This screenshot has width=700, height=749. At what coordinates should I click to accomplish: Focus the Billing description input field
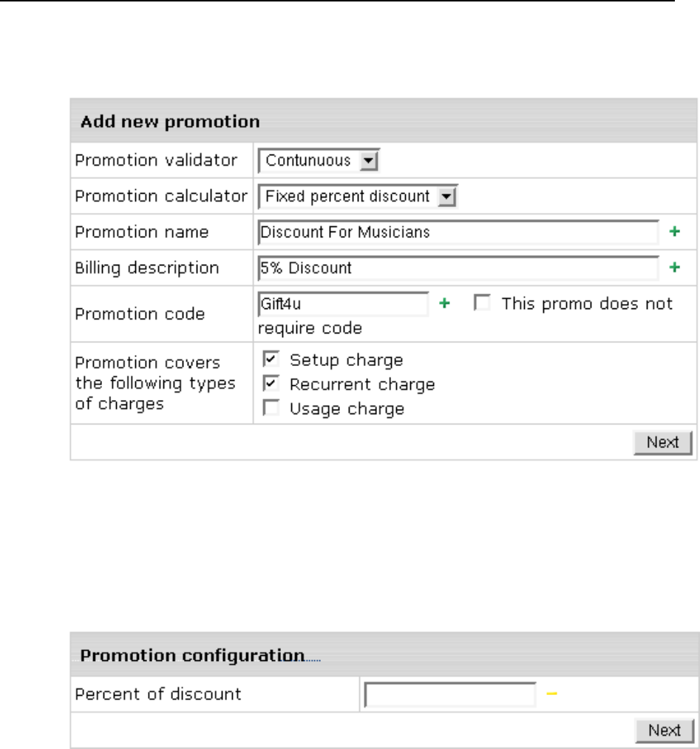pos(458,268)
